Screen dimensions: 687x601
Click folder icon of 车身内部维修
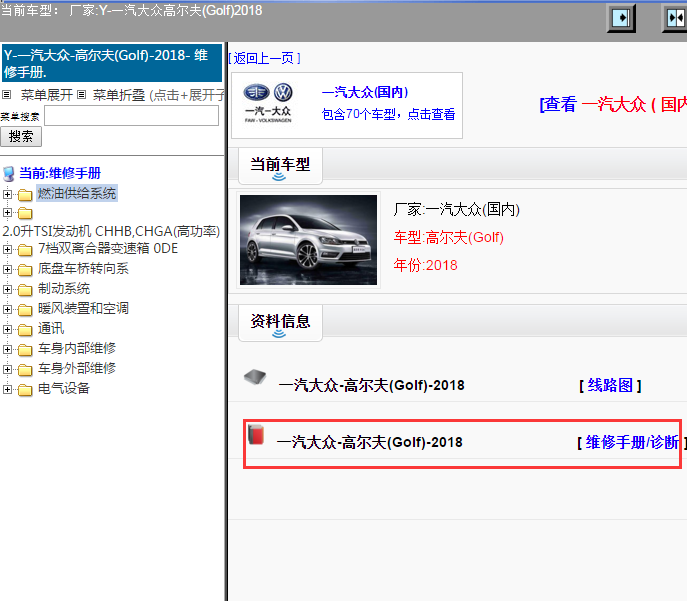click(x=25, y=350)
